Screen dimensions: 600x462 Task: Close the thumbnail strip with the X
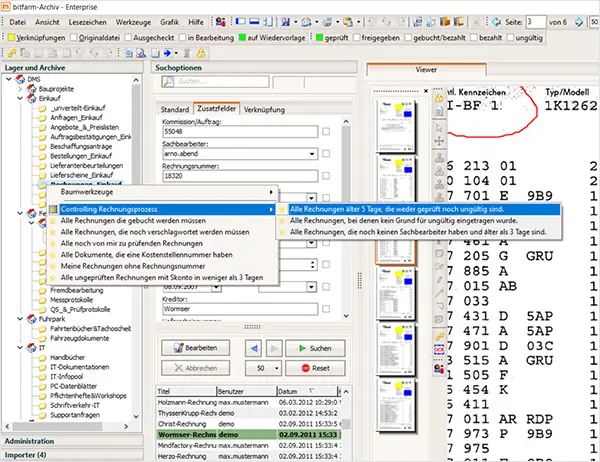coord(426,91)
